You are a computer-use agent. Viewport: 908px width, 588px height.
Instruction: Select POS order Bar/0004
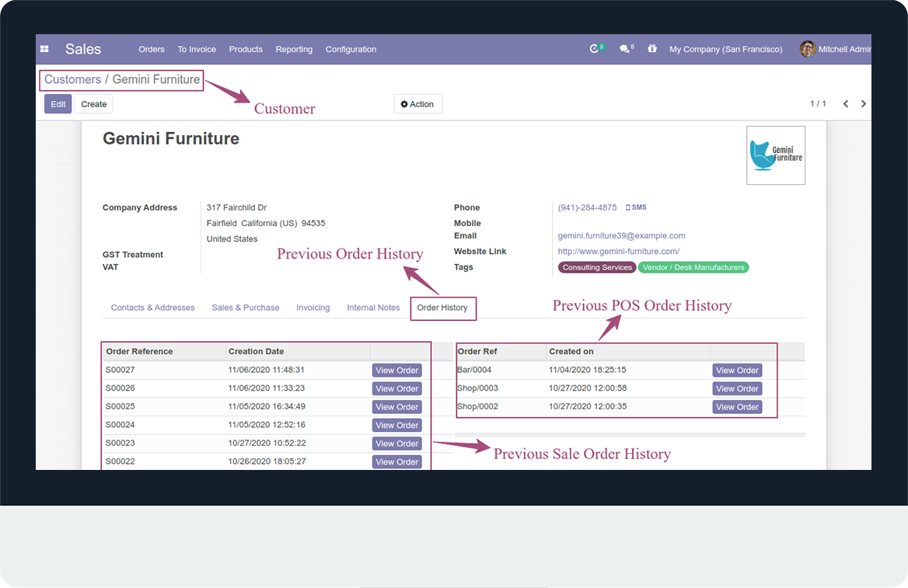tap(474, 370)
